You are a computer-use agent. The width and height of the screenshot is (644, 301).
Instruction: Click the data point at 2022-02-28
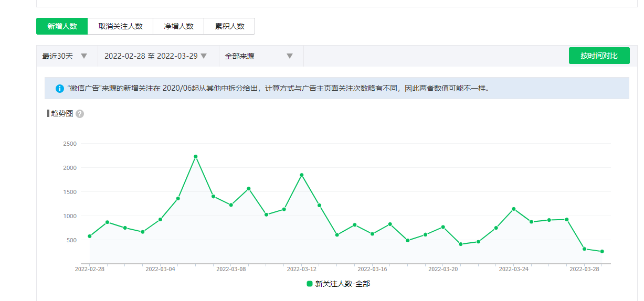(x=90, y=236)
